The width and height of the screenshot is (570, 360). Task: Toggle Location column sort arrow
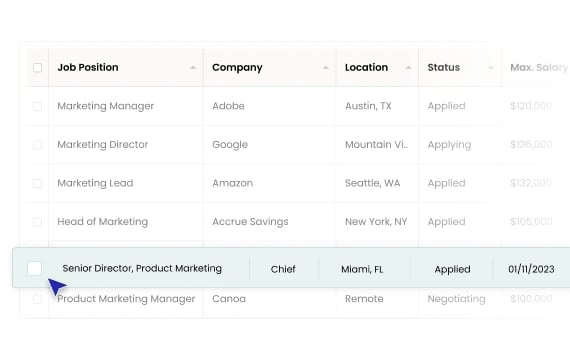coord(408,68)
